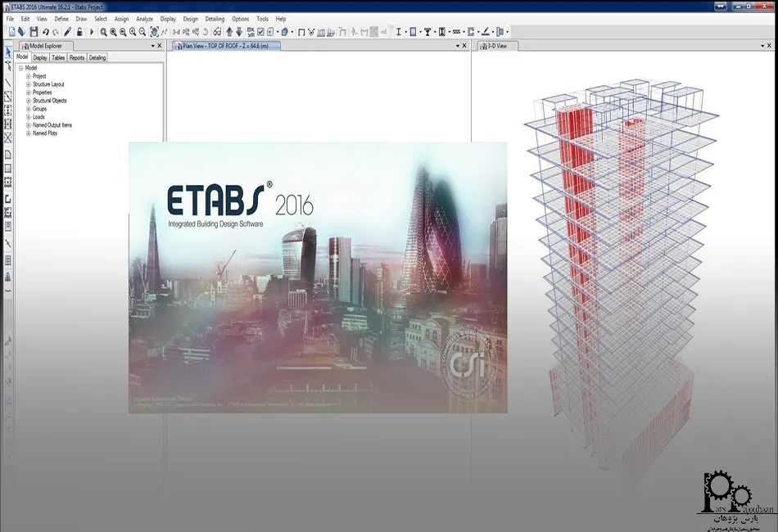Undo the last action
Viewport: 778px width, 532px height.
tap(45, 32)
